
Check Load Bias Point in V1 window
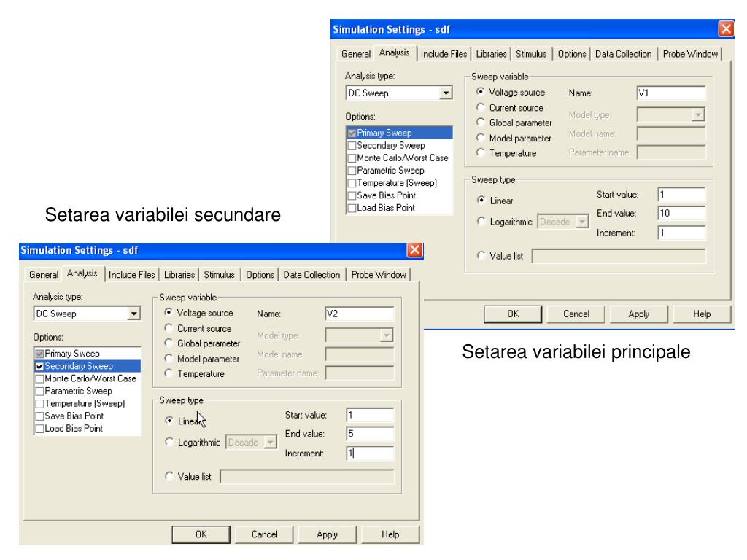click(352, 208)
